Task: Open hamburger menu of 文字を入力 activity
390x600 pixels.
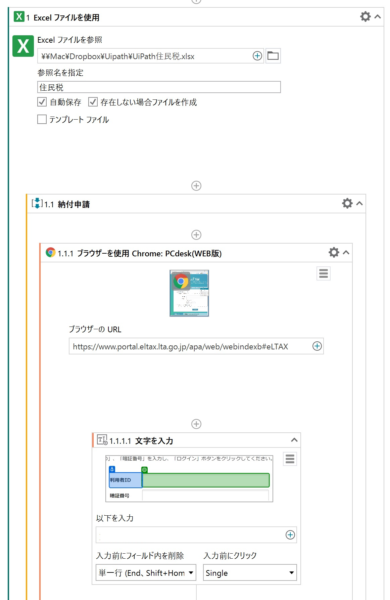Action: click(x=290, y=458)
